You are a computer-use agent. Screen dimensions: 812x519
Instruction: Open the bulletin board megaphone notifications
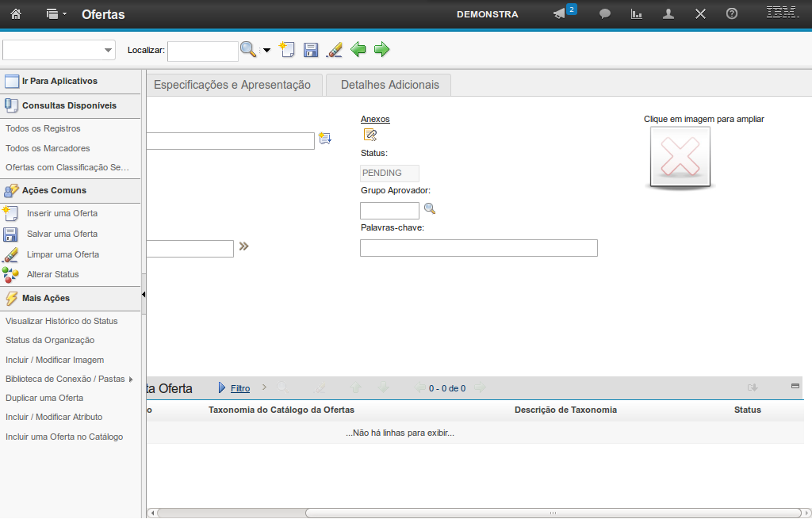click(560, 14)
